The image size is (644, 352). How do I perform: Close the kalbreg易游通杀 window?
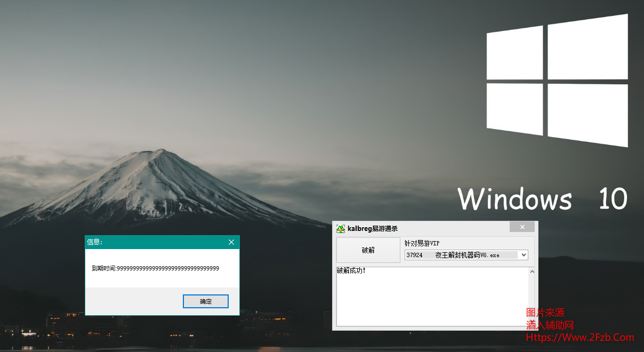pyautogui.click(x=522, y=227)
